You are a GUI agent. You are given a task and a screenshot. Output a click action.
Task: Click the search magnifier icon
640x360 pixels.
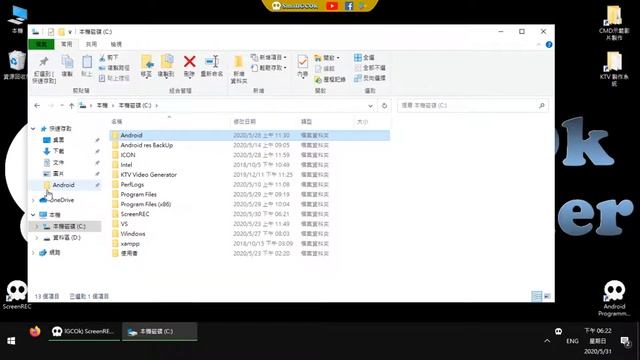[542, 106]
